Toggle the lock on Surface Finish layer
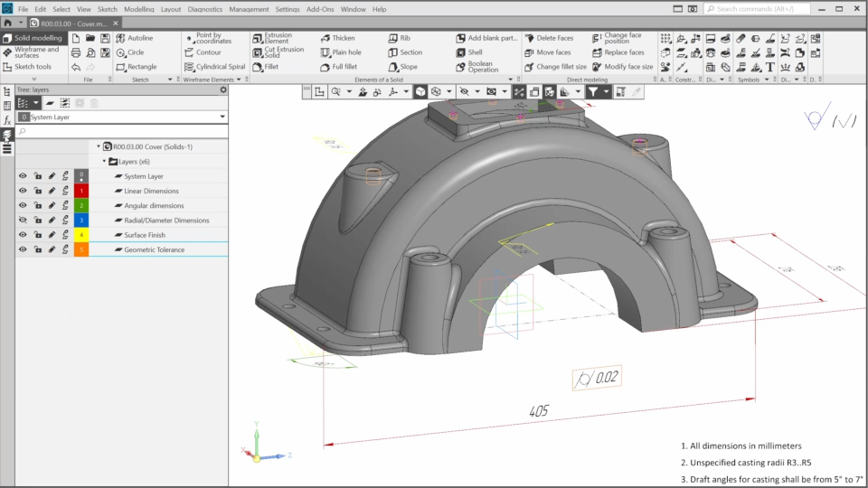The image size is (868, 488). click(x=37, y=235)
